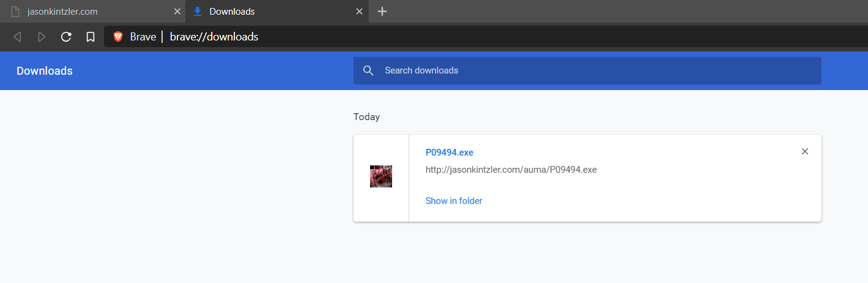
Task: Click the download icon in Downloads tab
Action: point(198,12)
